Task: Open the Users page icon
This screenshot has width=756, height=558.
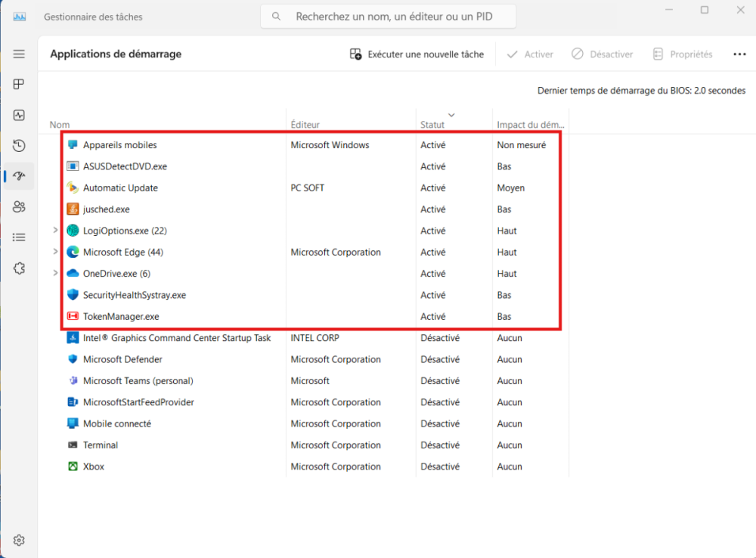Action: click(x=19, y=207)
